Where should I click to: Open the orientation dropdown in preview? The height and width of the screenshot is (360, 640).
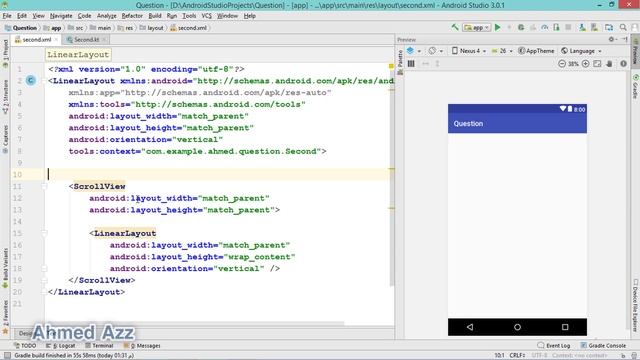[x=436, y=51]
